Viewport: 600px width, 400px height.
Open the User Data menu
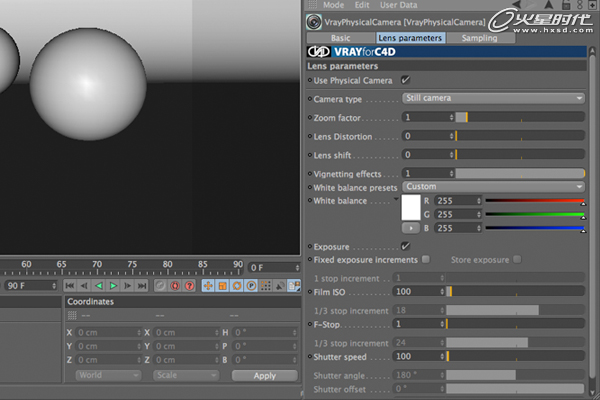point(397,5)
